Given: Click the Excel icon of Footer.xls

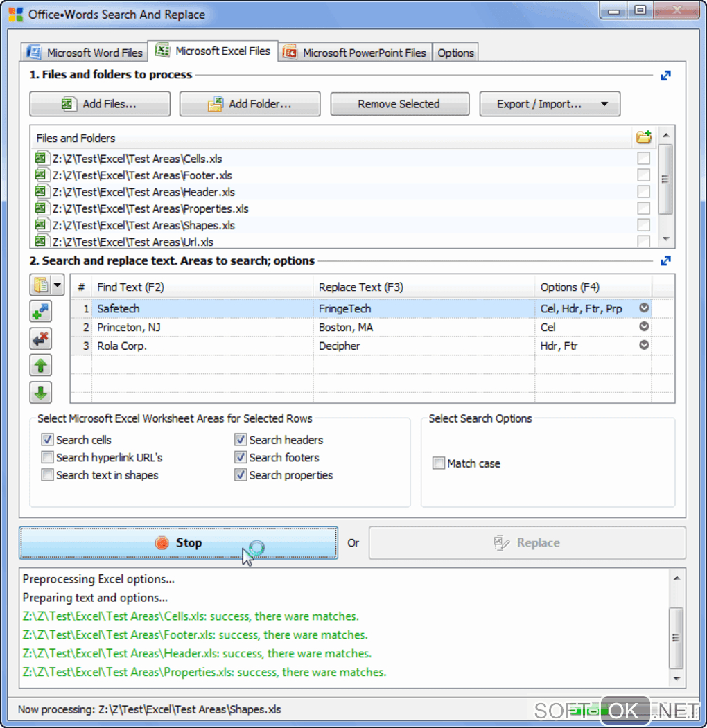Looking at the screenshot, I should pos(42,175).
